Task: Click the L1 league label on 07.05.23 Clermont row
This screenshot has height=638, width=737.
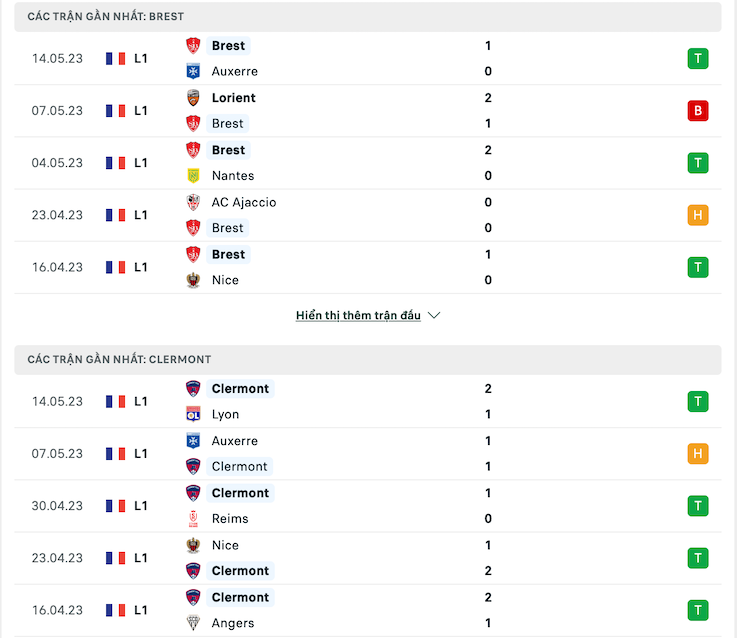Action: [x=141, y=454]
